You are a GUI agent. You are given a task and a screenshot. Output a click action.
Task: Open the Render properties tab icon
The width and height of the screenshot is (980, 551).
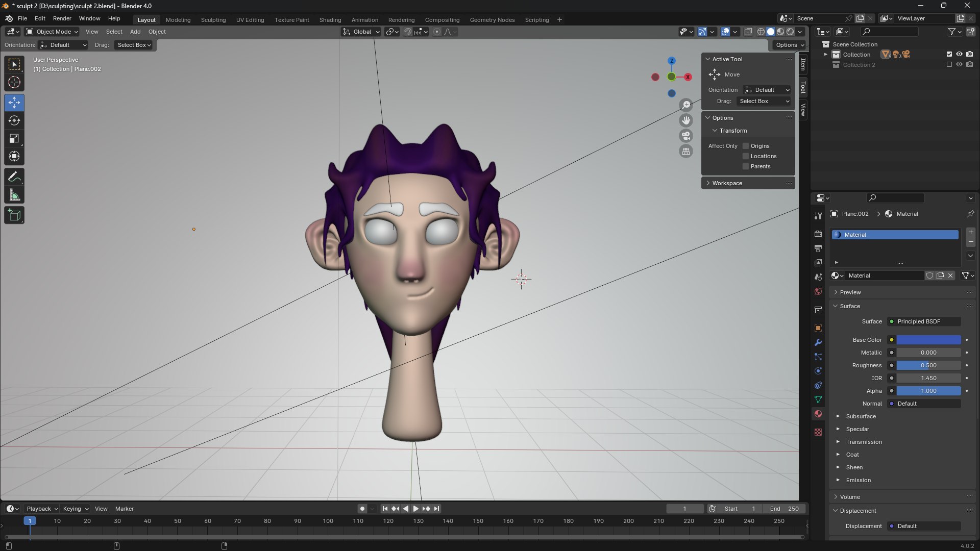pos(818,234)
